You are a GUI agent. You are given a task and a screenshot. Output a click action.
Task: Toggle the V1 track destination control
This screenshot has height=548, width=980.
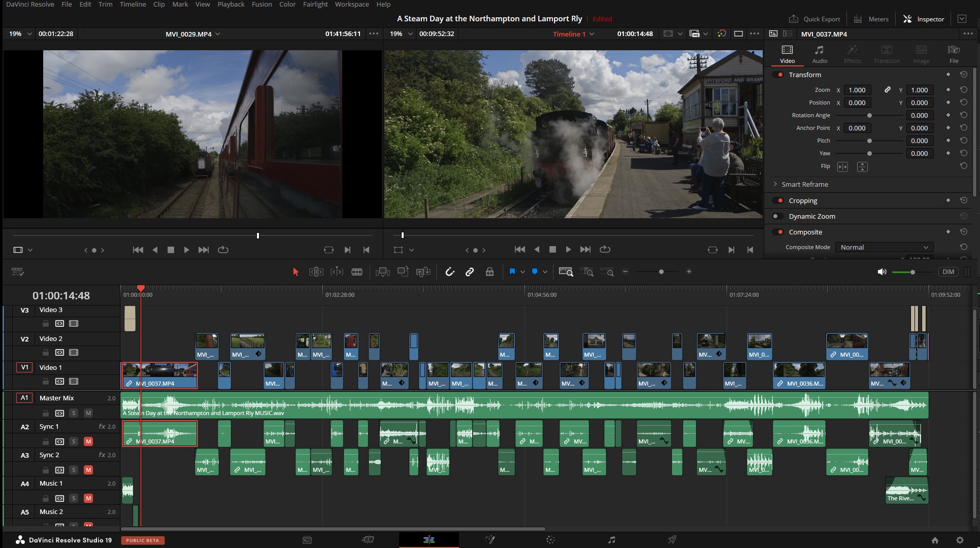coord(24,367)
